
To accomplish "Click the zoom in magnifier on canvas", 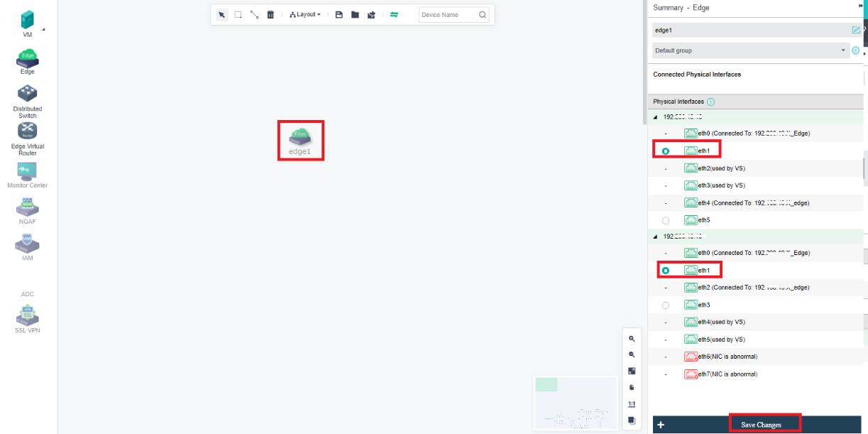I will (632, 339).
